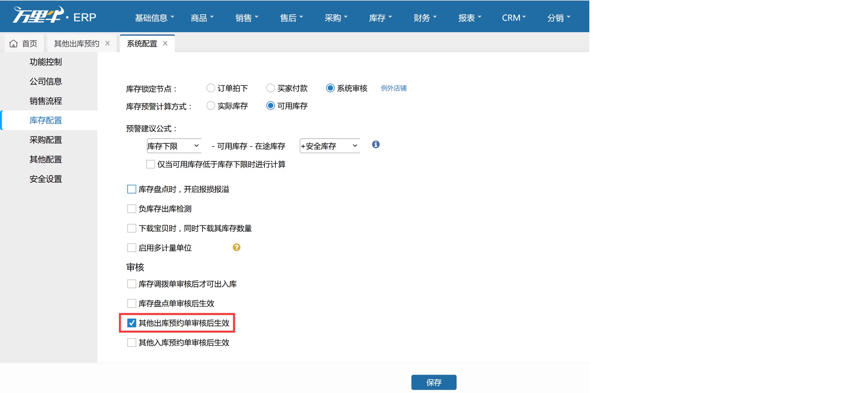Select the 系统审核 radio button
The image size is (868, 393).
pos(330,88)
